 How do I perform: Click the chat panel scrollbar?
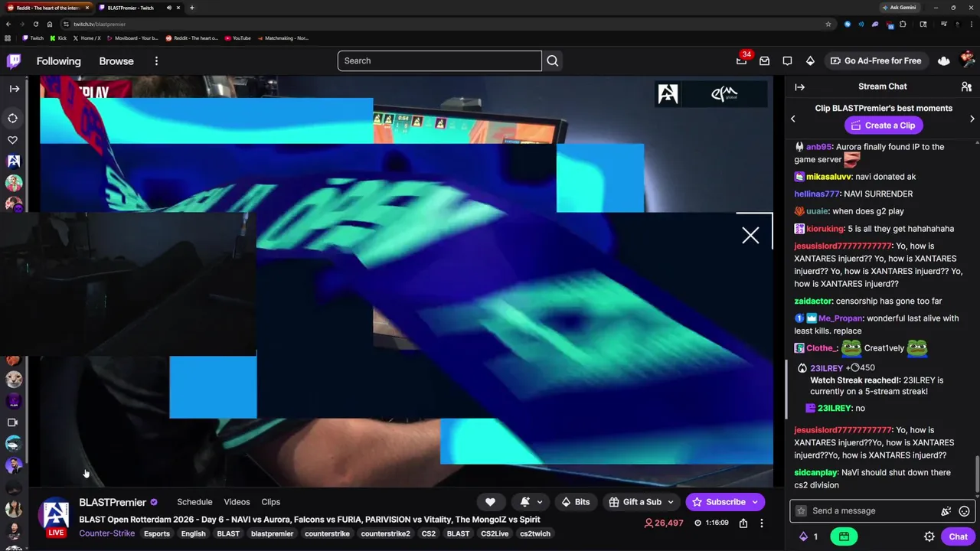(977, 474)
